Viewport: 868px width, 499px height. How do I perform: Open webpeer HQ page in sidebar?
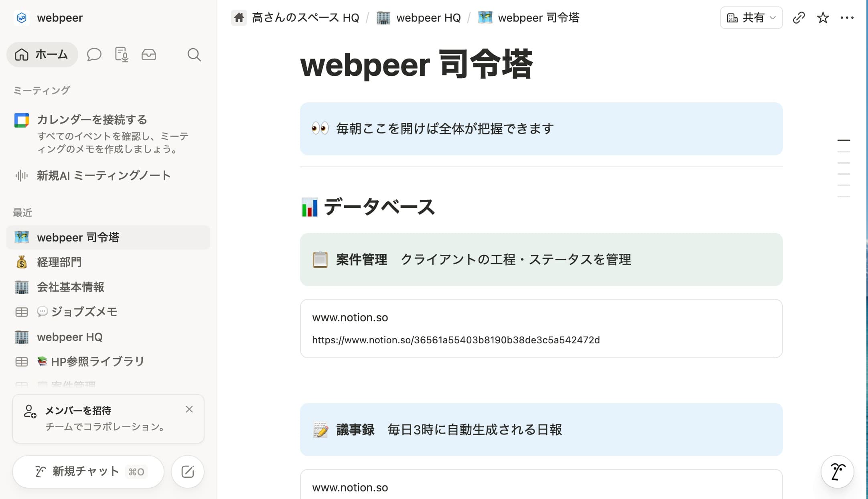[108, 337]
